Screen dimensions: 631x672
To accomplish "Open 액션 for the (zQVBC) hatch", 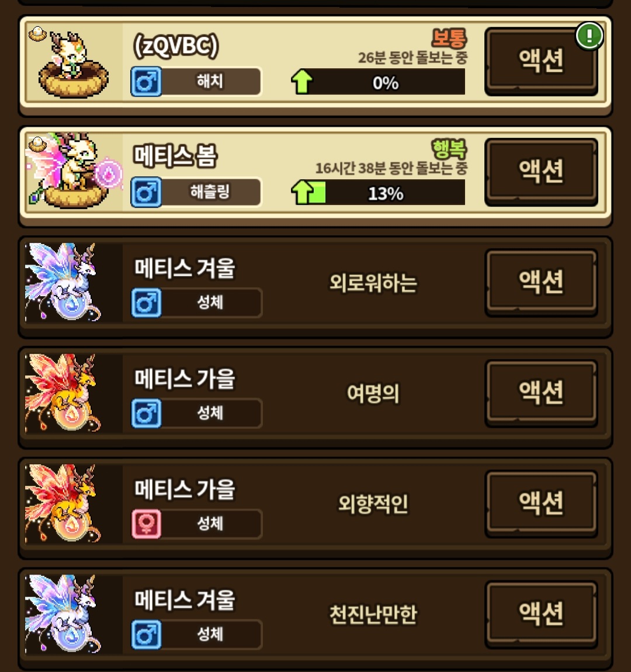I will point(541,61).
